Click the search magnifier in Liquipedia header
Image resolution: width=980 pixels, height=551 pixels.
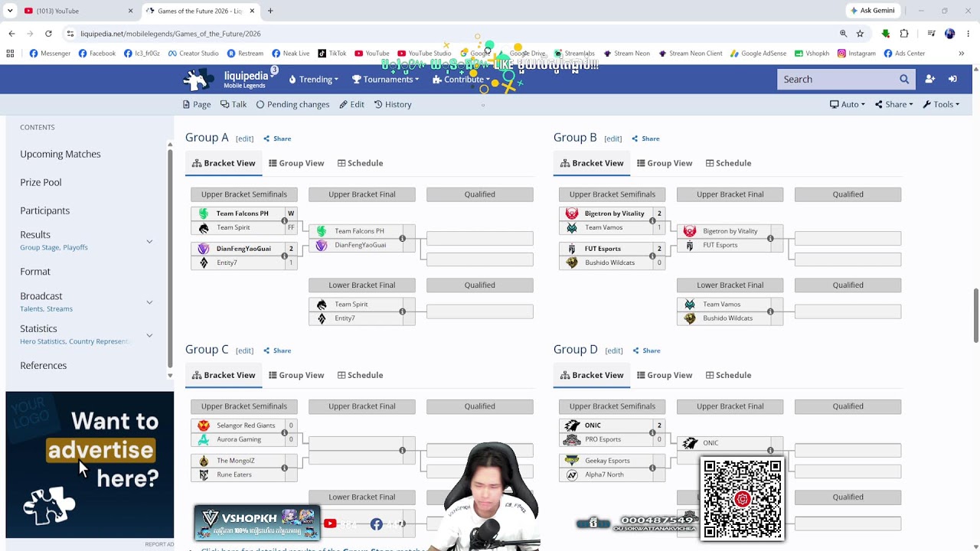pyautogui.click(x=904, y=79)
